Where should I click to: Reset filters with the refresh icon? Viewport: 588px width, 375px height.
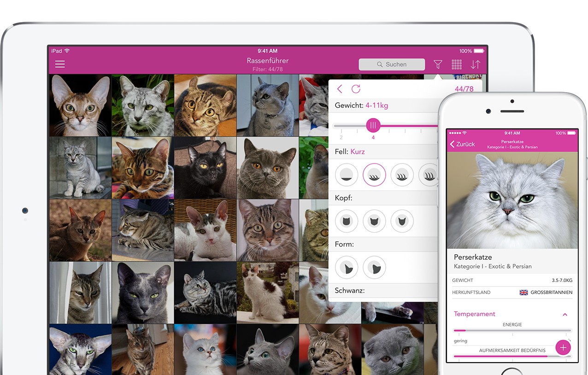click(356, 89)
